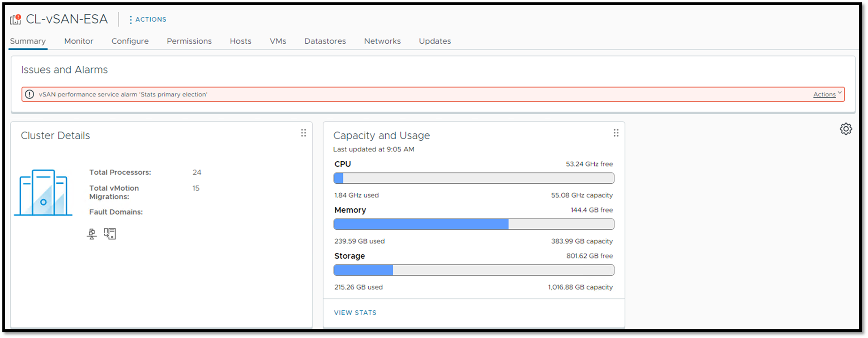The width and height of the screenshot is (868, 338).
Task: Grab the Capacity and Usage drag handle
Action: tap(616, 133)
